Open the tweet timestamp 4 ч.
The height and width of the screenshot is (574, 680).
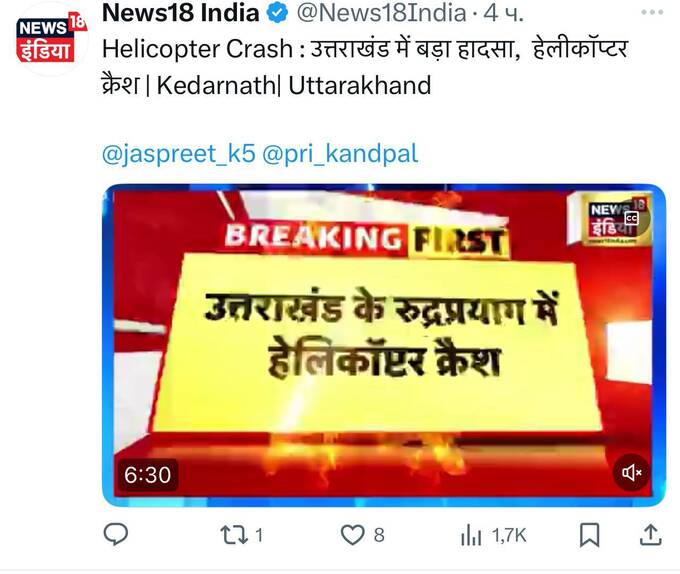503,13
